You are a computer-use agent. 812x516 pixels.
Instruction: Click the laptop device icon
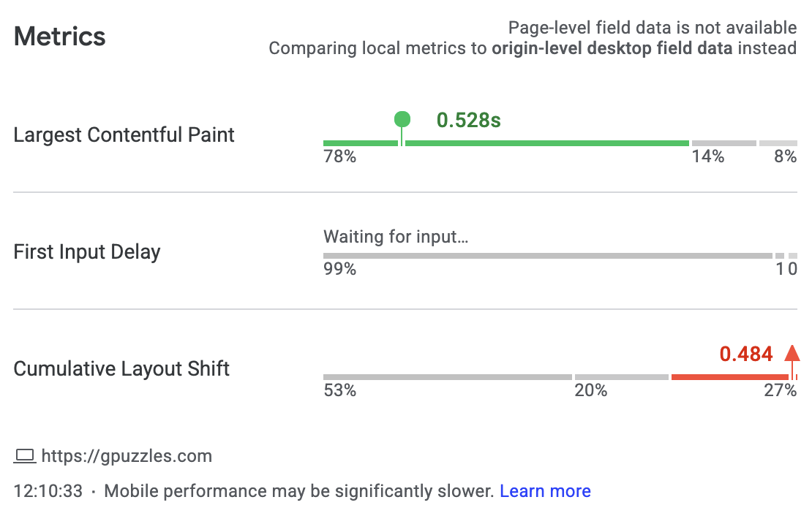click(x=25, y=457)
